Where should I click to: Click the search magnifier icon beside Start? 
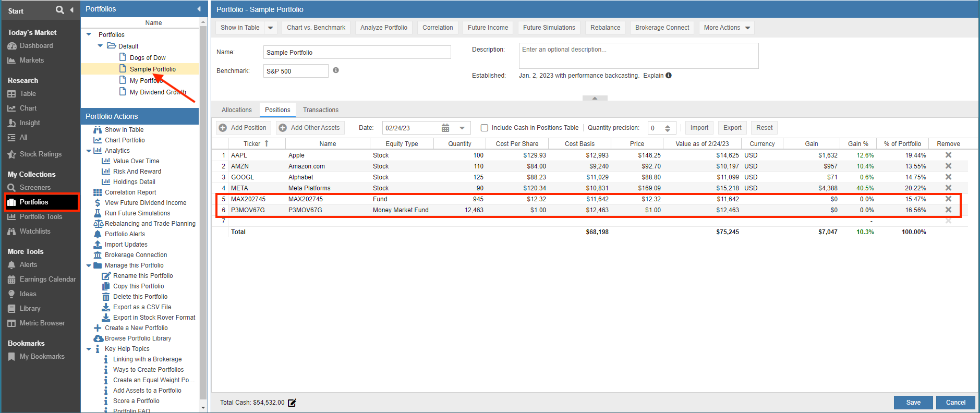[60, 10]
